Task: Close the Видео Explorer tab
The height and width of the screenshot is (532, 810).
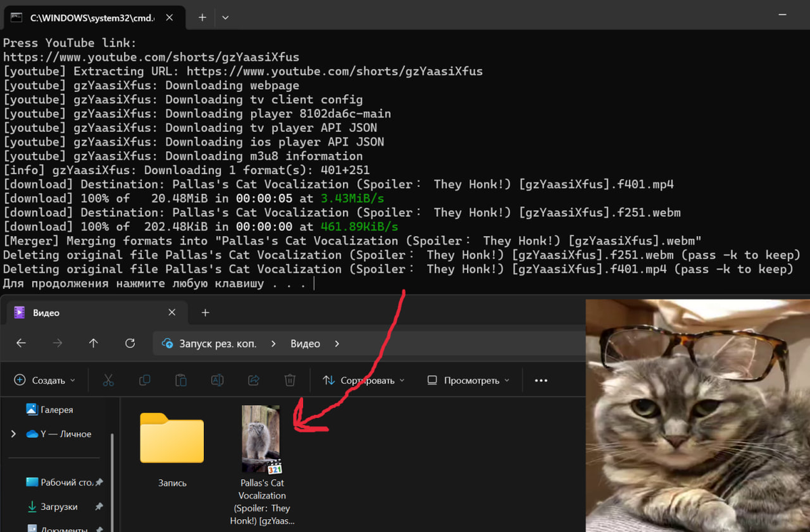Action: 171,313
